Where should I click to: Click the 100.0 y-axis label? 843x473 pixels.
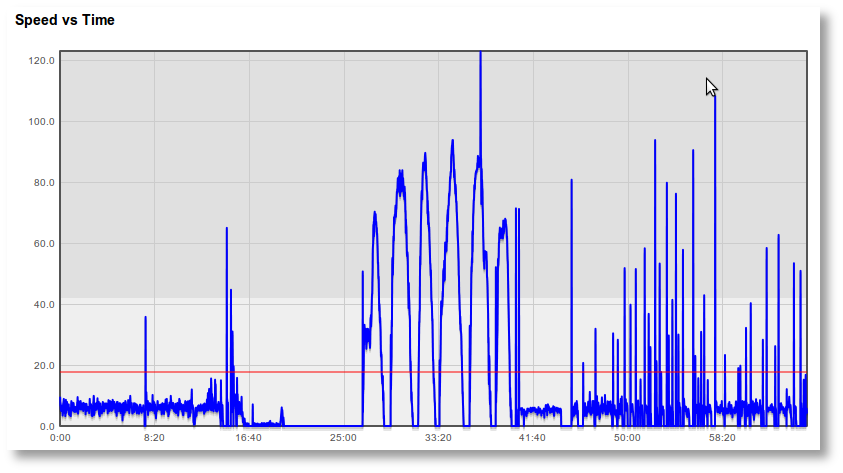(42, 122)
